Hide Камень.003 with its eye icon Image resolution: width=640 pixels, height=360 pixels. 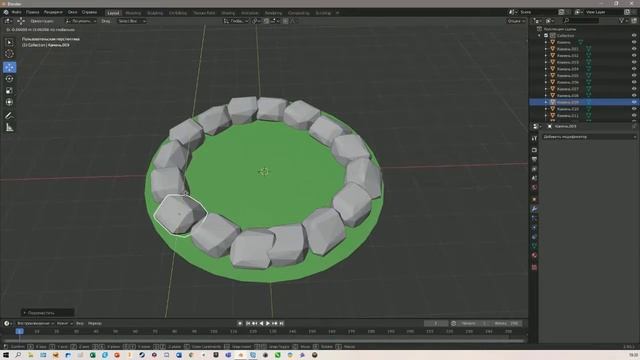pos(634,62)
